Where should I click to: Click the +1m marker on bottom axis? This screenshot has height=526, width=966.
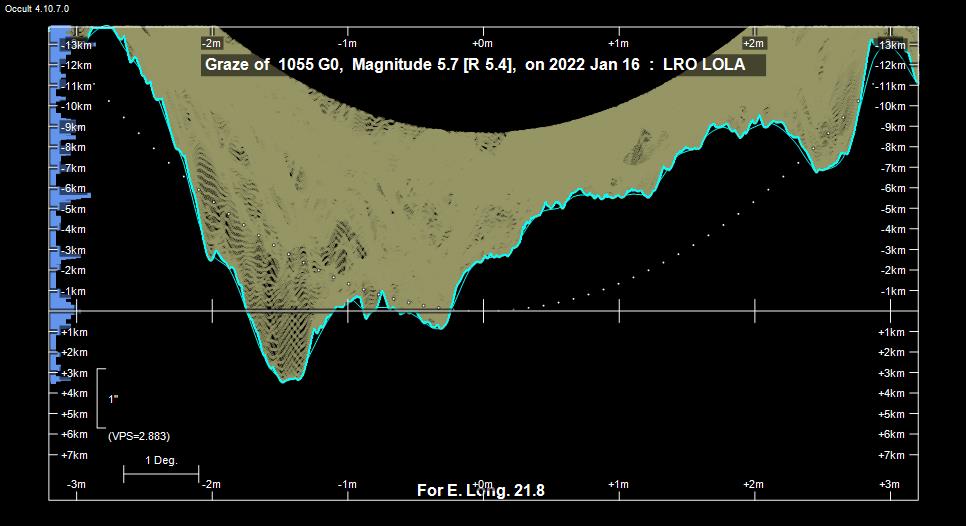click(x=618, y=485)
